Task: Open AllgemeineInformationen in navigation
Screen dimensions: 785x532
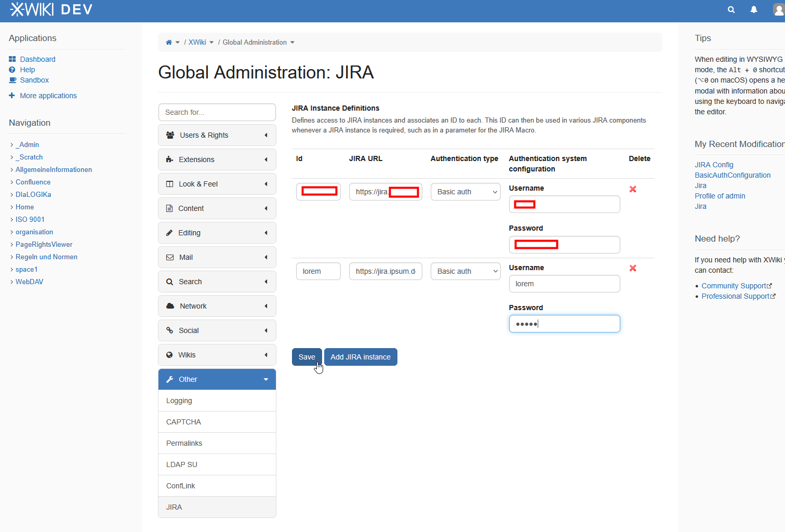Action: point(54,169)
